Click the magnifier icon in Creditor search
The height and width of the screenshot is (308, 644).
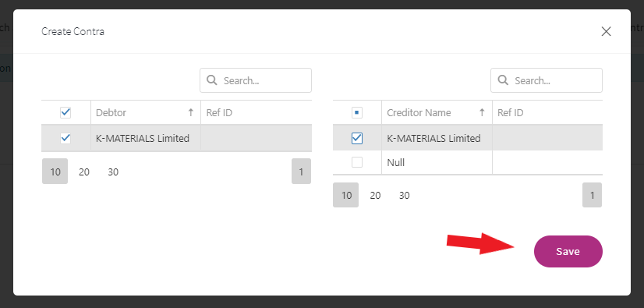coord(503,80)
